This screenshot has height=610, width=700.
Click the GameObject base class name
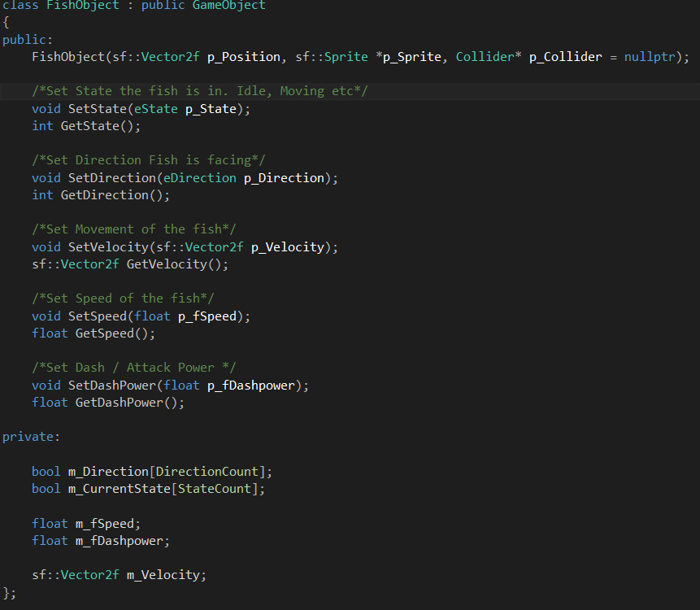[228, 5]
